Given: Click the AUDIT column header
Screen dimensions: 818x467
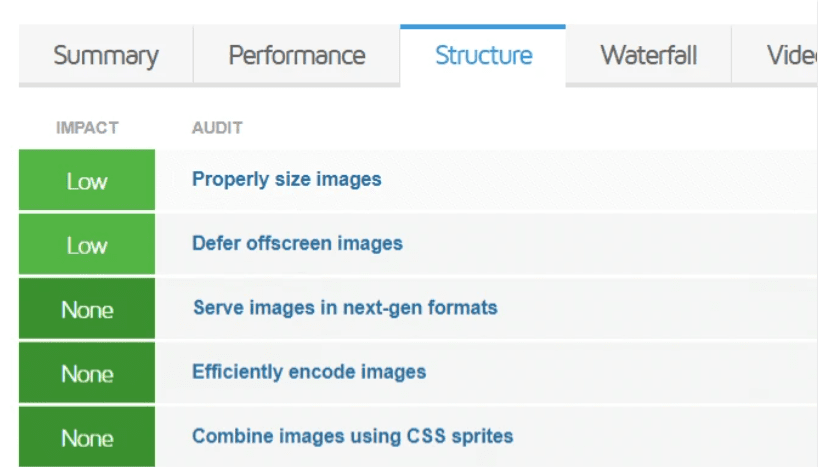Looking at the screenshot, I should (x=217, y=128).
